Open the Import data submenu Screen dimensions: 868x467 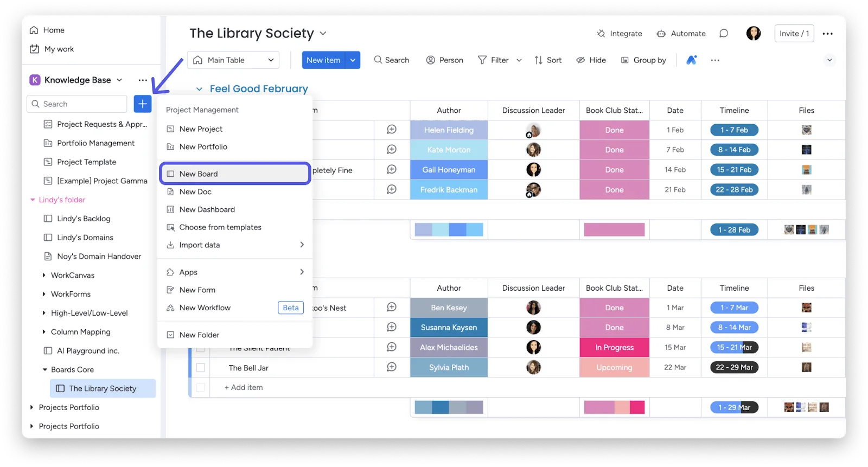pyautogui.click(x=235, y=245)
